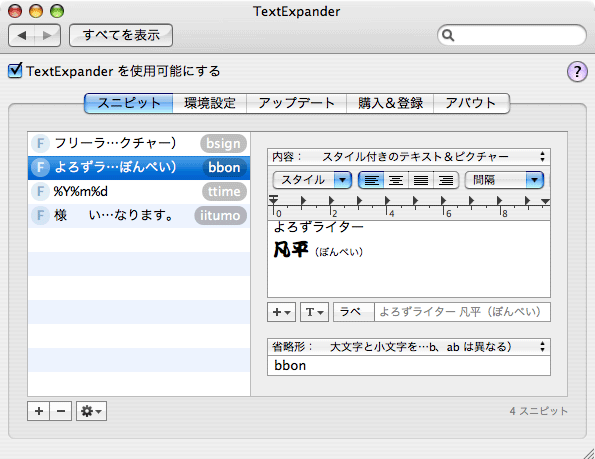Click the bsign abbreviation badge
This screenshot has width=595, height=459.
224,144
